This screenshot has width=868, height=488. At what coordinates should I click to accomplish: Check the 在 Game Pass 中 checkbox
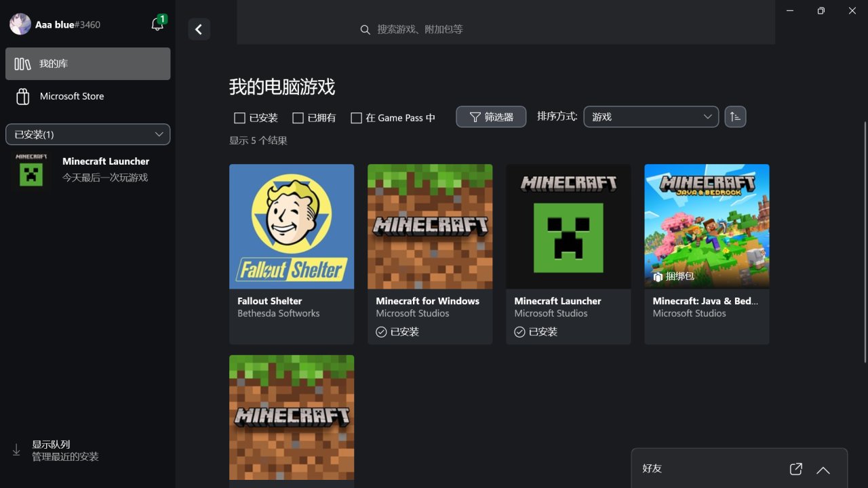[x=356, y=118]
